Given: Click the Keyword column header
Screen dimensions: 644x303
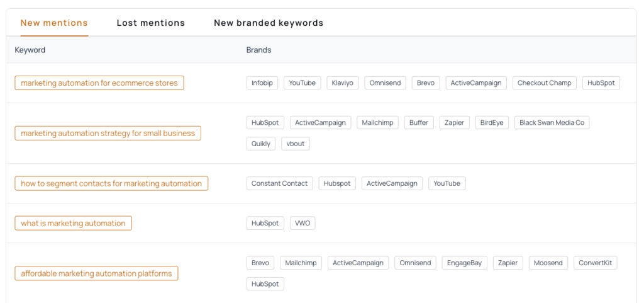Looking at the screenshot, I should click(x=30, y=50).
